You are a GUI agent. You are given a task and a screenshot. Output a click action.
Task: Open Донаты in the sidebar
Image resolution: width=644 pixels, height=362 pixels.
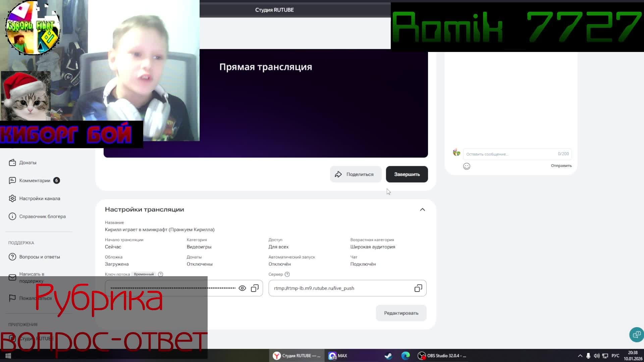point(28,163)
